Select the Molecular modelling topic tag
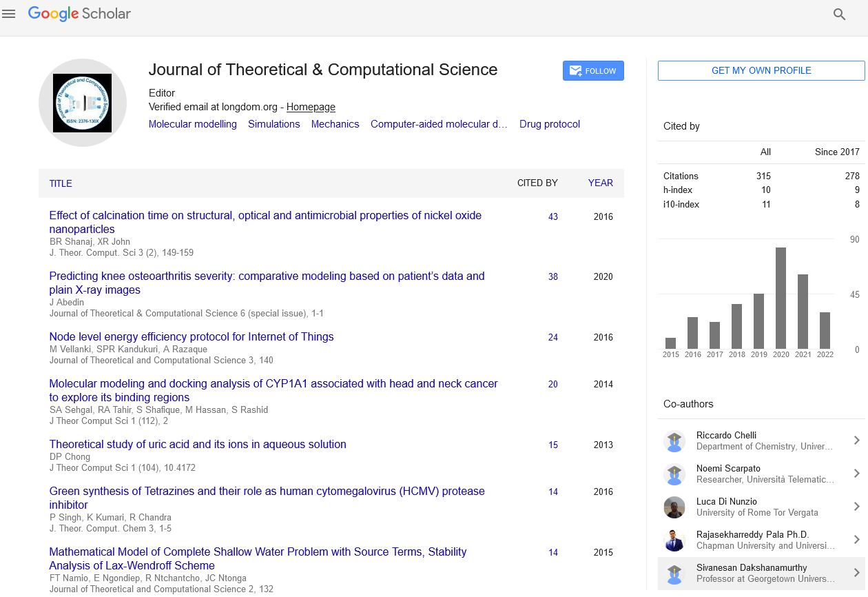This screenshot has height=597, width=868. 193,124
